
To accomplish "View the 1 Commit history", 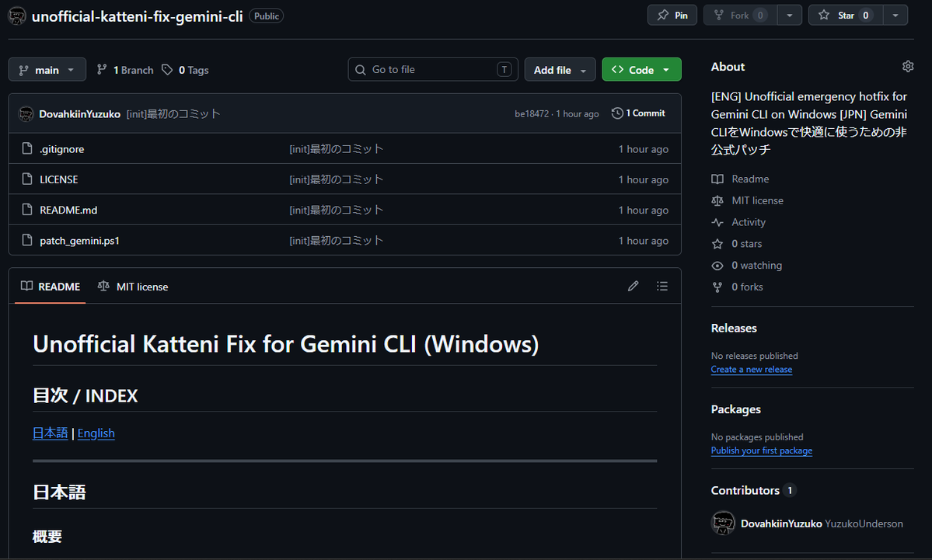I will pyautogui.click(x=638, y=113).
